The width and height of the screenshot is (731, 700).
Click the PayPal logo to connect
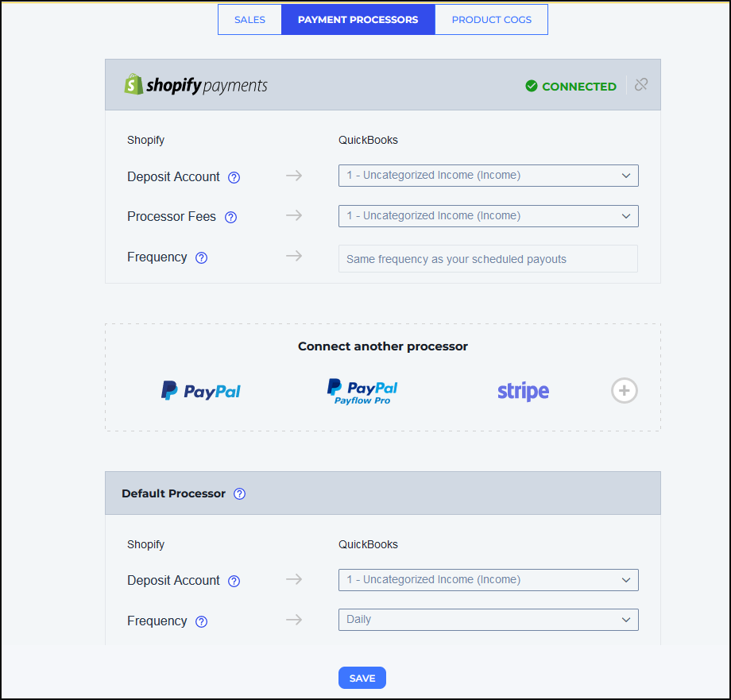(201, 391)
